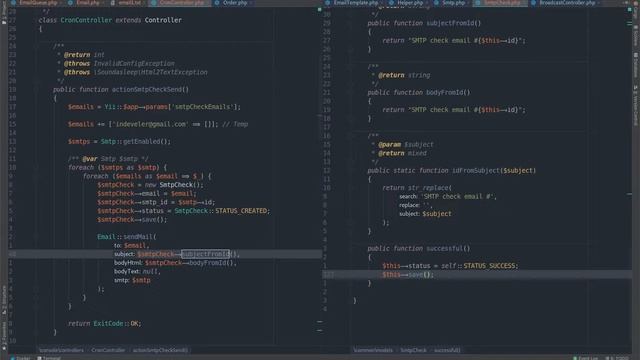Click the bodyFromId() call in sendMail
640x360 pixels.
tap(212, 263)
